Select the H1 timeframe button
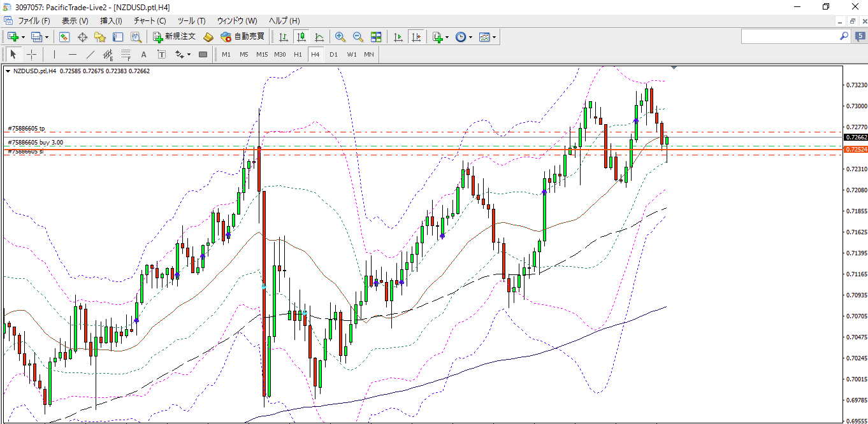 pyautogui.click(x=298, y=54)
